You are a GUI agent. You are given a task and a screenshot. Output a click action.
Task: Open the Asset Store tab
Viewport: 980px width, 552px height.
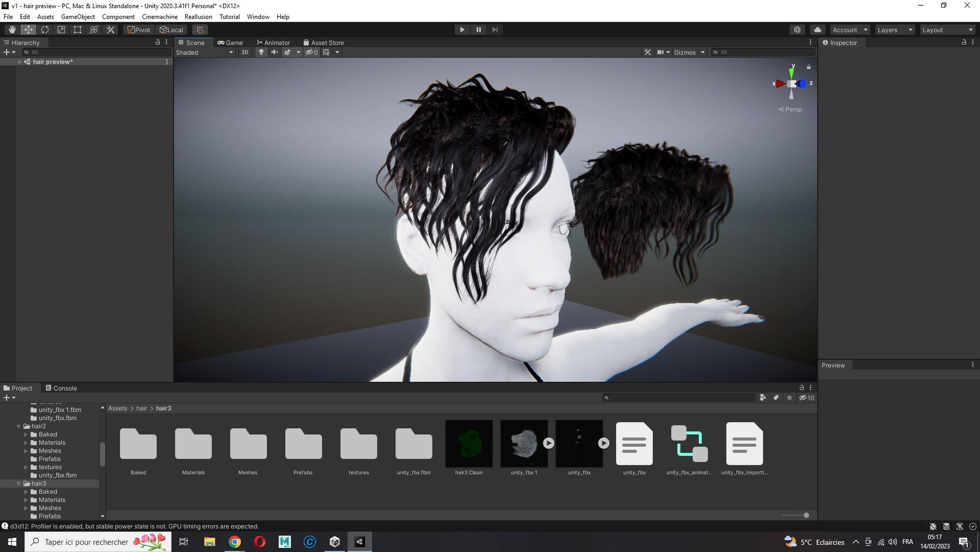[323, 43]
